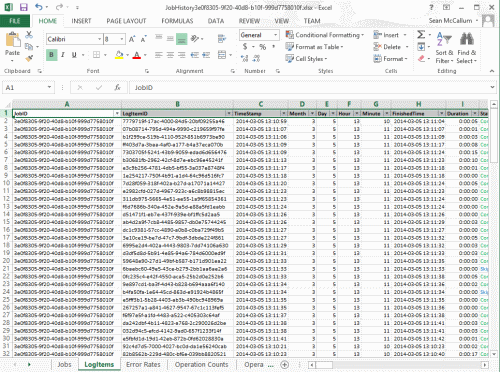Toggle Underline formatting button
This screenshot has height=372, width=500.
[x=74, y=55]
